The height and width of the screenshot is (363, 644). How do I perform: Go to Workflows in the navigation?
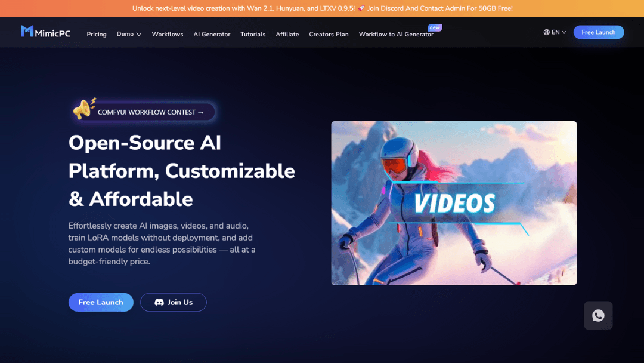tap(168, 34)
